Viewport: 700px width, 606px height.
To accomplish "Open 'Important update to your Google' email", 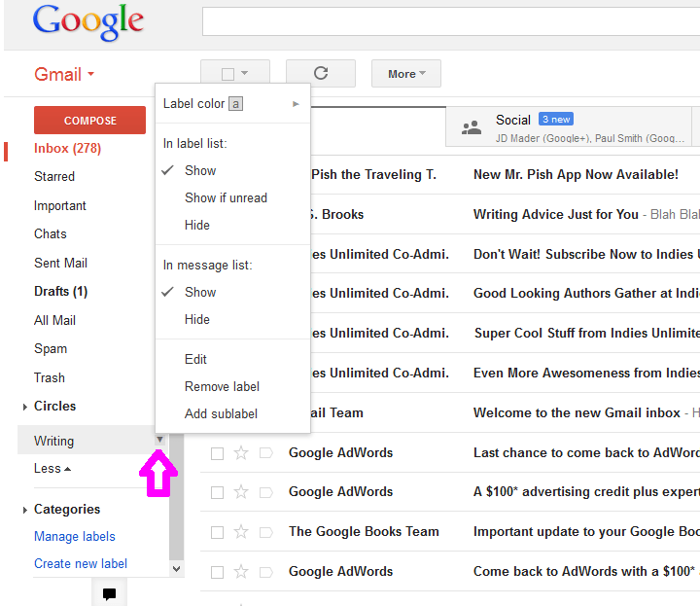I will click(x=586, y=532).
